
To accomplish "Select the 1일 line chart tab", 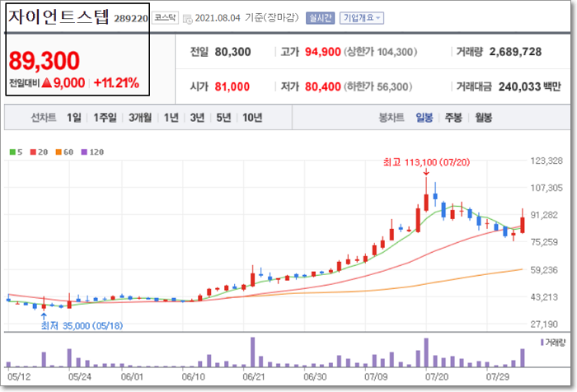I will tap(74, 118).
